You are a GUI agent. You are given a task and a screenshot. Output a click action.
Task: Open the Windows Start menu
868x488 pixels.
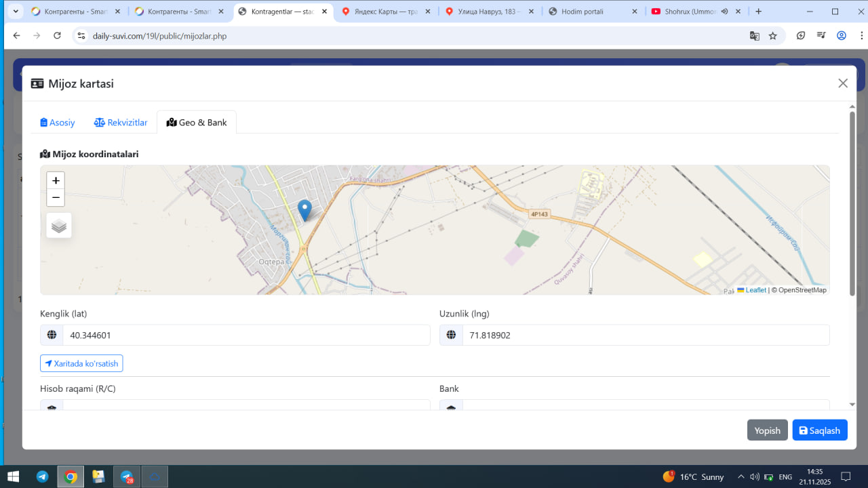[x=13, y=476]
